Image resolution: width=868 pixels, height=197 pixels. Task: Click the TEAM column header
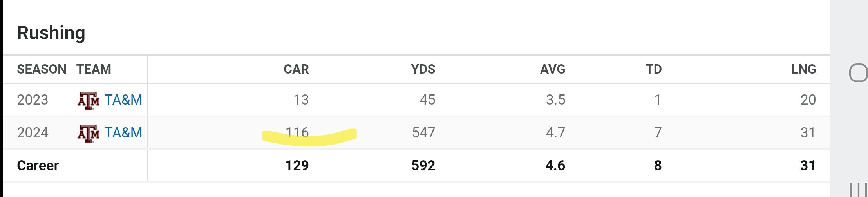point(94,69)
